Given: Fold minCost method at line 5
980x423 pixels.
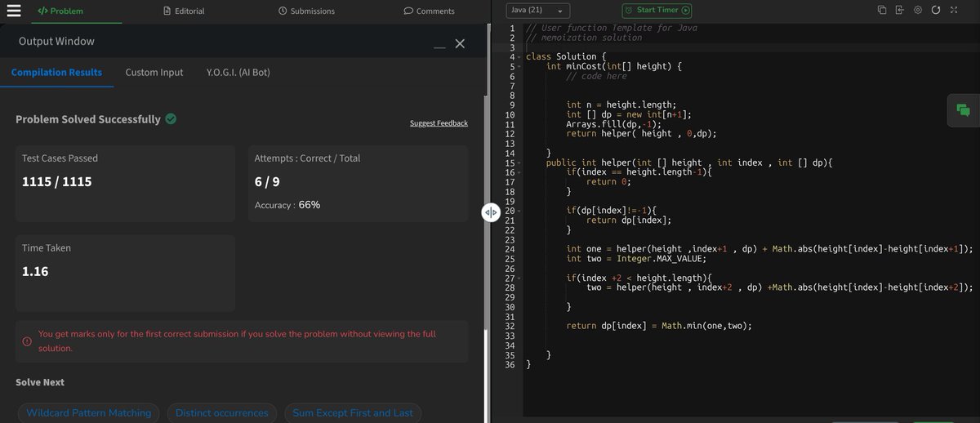Looking at the screenshot, I should click(520, 66).
